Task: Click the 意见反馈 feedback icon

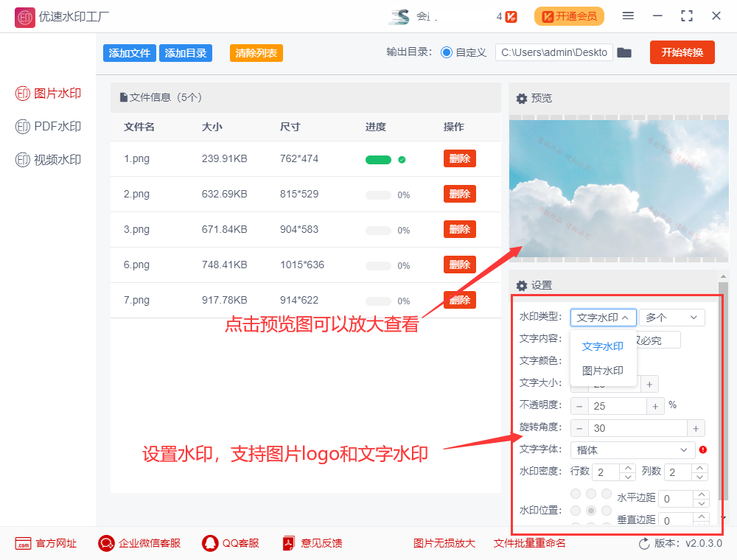Action: tap(287, 543)
